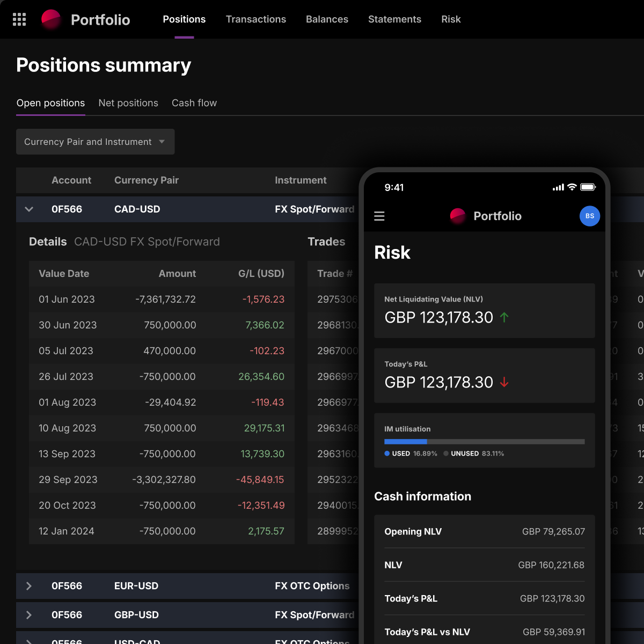Open the Net positions tab
The height and width of the screenshot is (644, 644).
coord(128,103)
